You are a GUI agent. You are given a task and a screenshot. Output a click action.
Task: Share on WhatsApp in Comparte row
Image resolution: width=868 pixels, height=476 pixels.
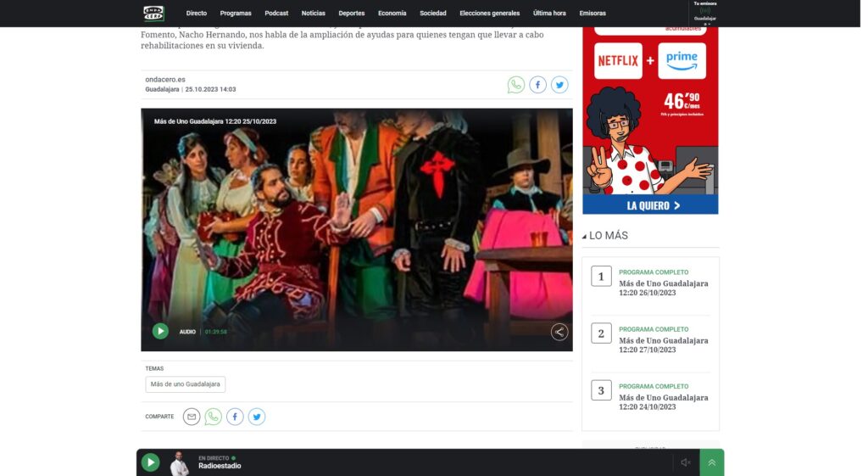214,417
